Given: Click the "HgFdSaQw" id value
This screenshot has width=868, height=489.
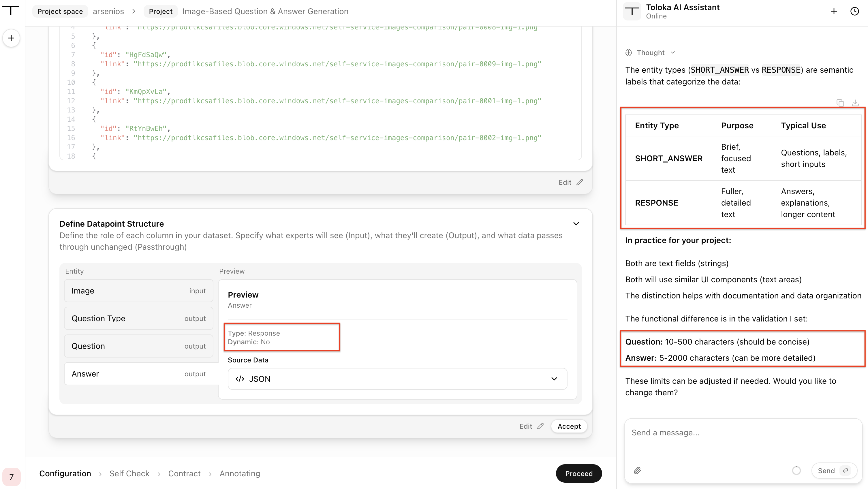Looking at the screenshot, I should [146, 54].
